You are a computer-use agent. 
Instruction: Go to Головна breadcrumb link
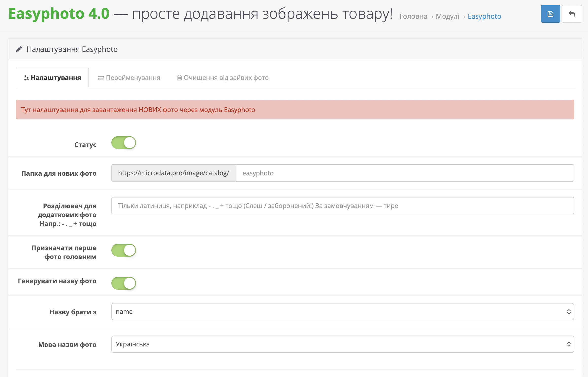(x=413, y=16)
